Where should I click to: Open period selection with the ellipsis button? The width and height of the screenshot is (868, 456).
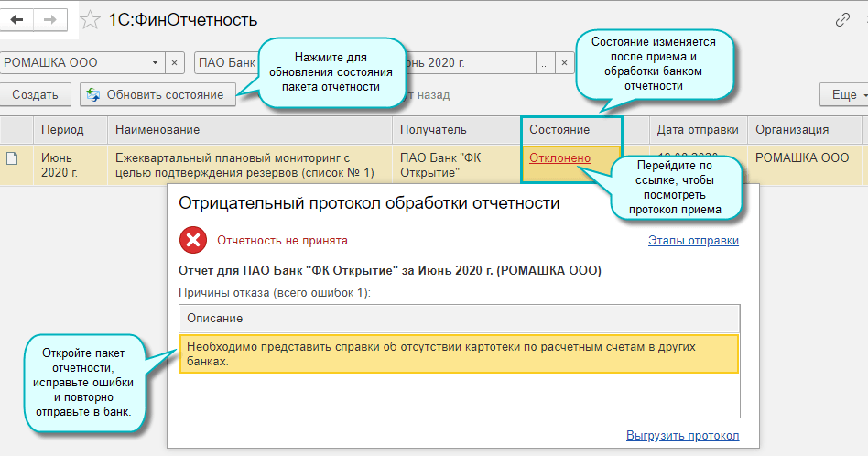pos(546,63)
